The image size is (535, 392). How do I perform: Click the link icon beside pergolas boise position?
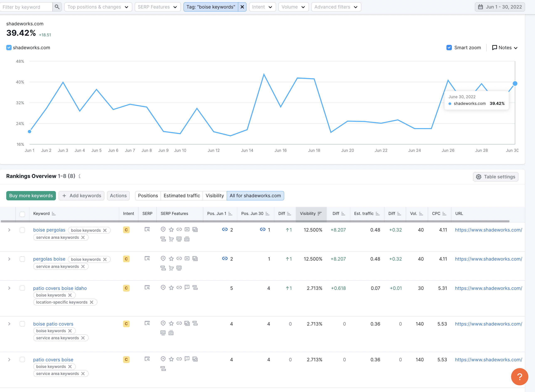tap(225, 258)
